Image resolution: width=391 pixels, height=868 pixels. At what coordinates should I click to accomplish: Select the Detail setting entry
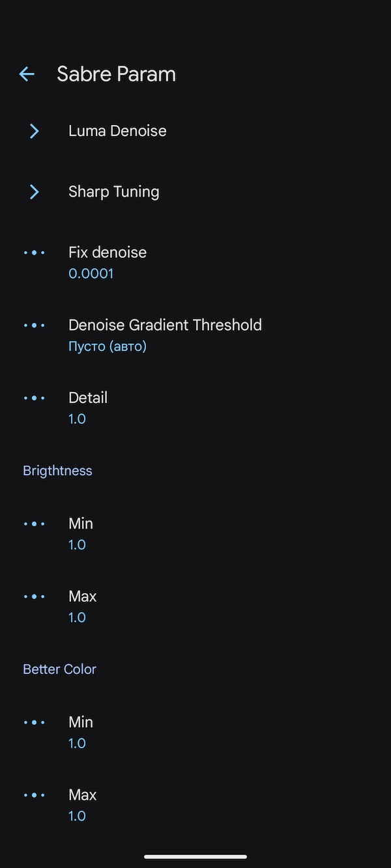tap(88, 398)
